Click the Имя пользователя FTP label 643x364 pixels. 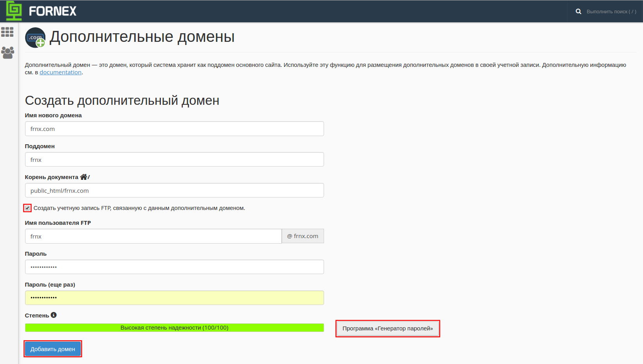tap(58, 223)
